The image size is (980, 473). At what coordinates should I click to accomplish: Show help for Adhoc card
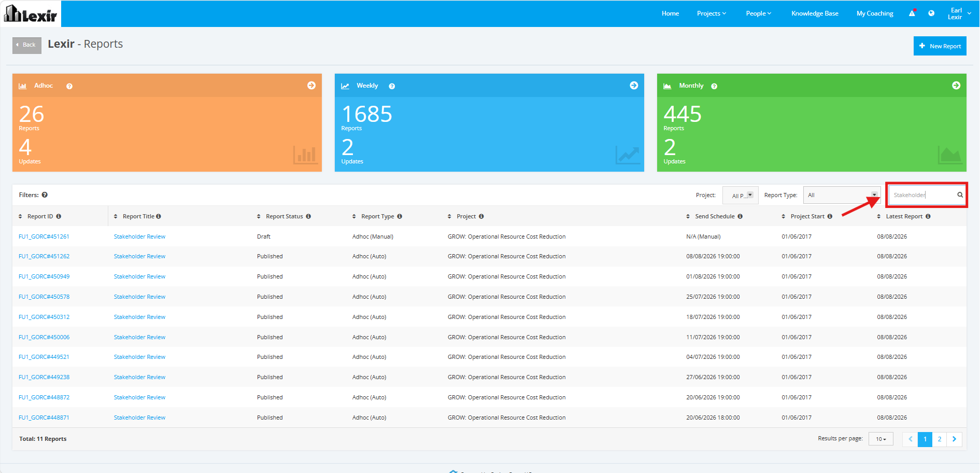point(69,86)
